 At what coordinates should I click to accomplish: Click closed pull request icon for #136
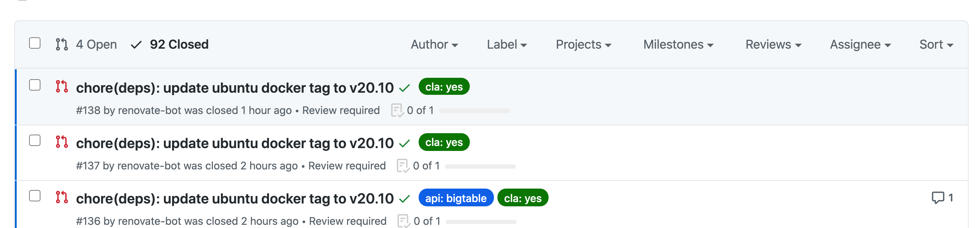(x=62, y=197)
